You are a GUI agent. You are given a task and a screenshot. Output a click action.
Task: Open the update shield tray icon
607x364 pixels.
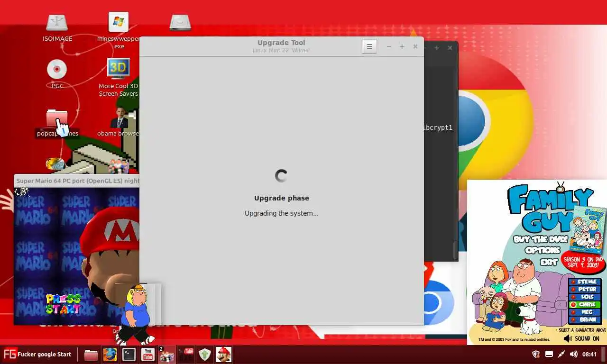pos(536,354)
